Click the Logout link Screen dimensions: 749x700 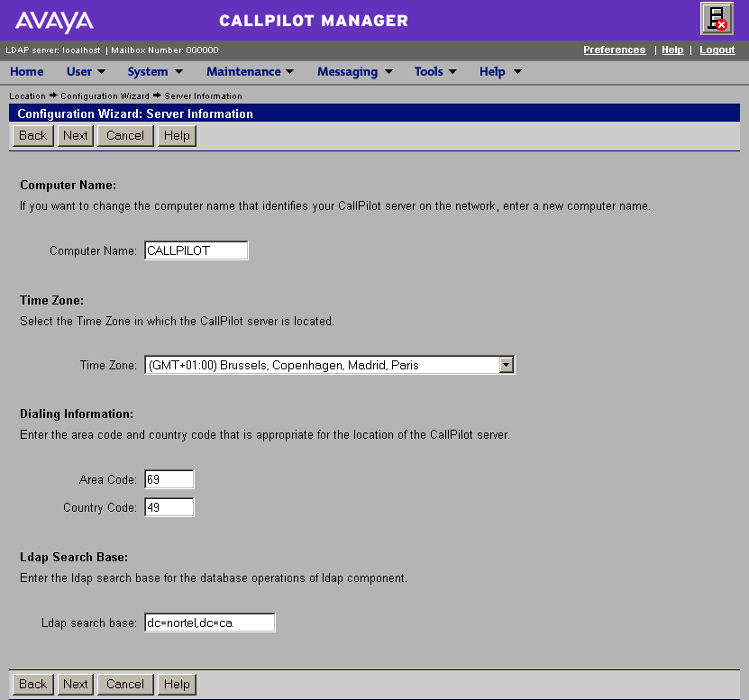coord(717,50)
